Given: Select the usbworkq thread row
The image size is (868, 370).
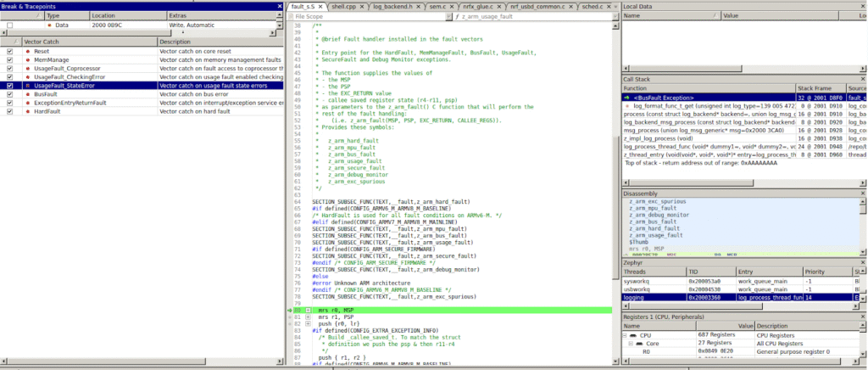Looking at the screenshot, I should 741,289.
